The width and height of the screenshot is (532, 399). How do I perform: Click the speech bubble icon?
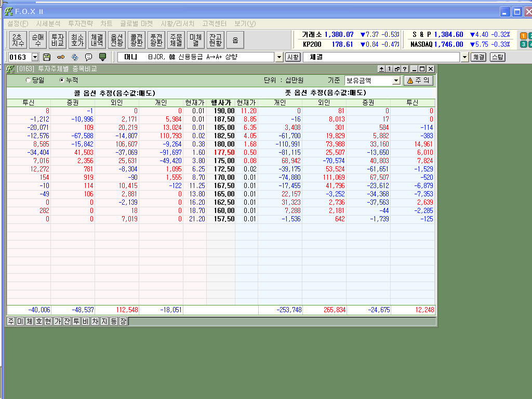(x=88, y=57)
